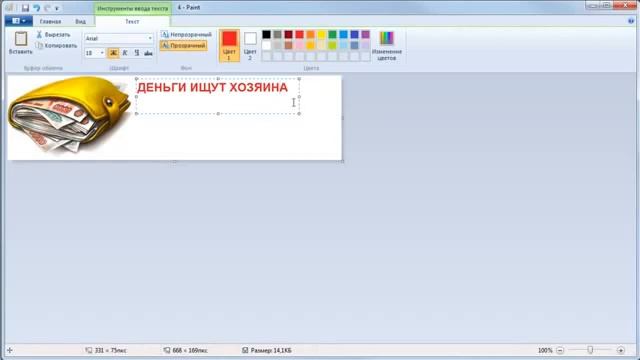This screenshot has width=640, height=360.
Task: Select the Текст ribbon tab
Action: (132, 21)
